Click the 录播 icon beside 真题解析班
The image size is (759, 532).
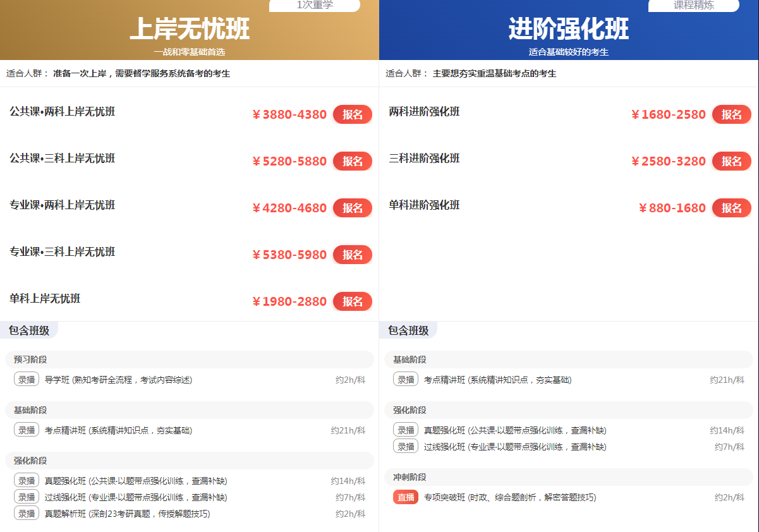coord(26,513)
